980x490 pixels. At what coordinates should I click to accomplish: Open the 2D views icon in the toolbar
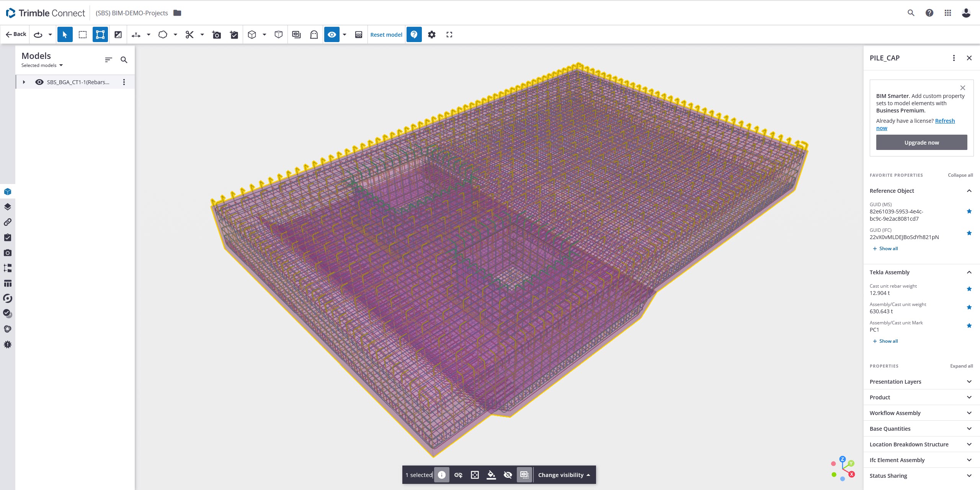[x=296, y=34]
